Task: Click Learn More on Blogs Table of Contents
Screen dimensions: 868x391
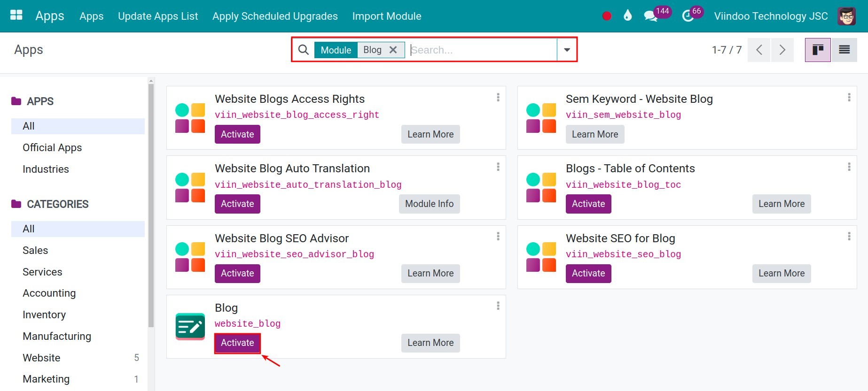Action: (782, 204)
